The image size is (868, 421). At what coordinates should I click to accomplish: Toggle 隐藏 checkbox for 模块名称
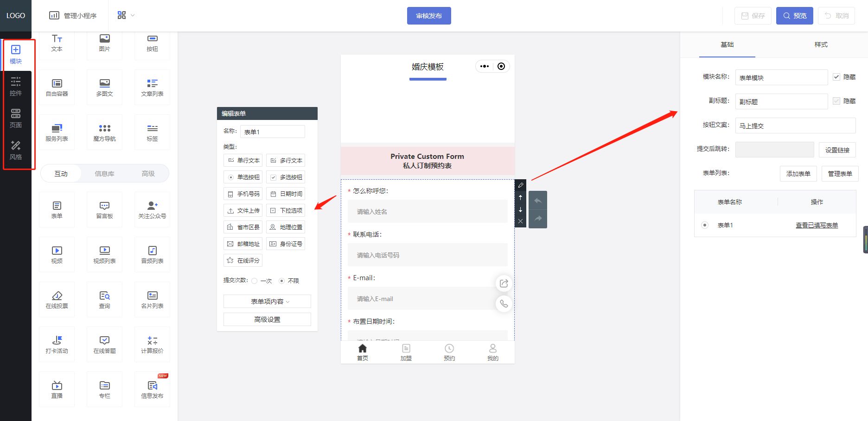point(836,77)
